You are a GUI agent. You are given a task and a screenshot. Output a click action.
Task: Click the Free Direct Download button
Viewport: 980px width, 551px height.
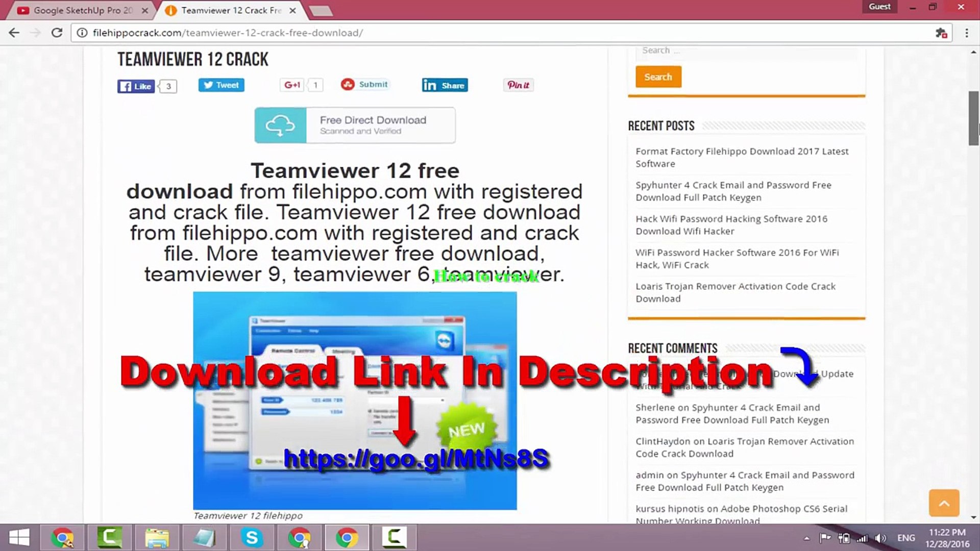(355, 124)
